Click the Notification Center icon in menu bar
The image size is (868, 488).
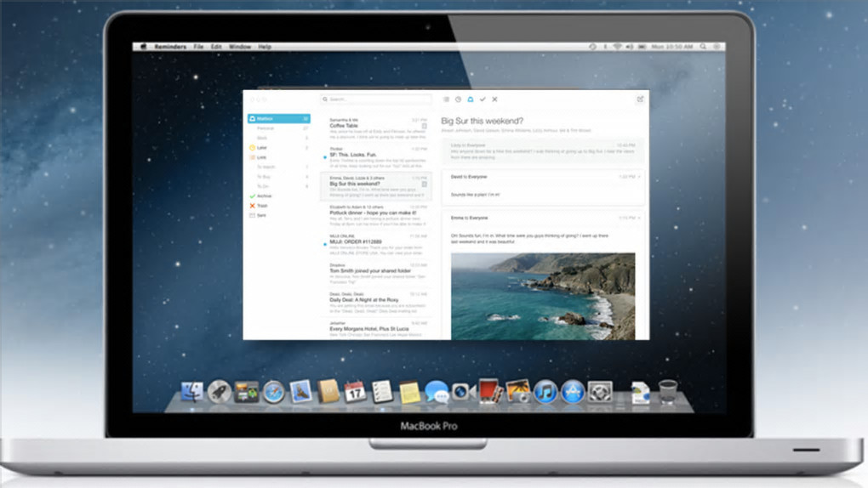pos(717,47)
